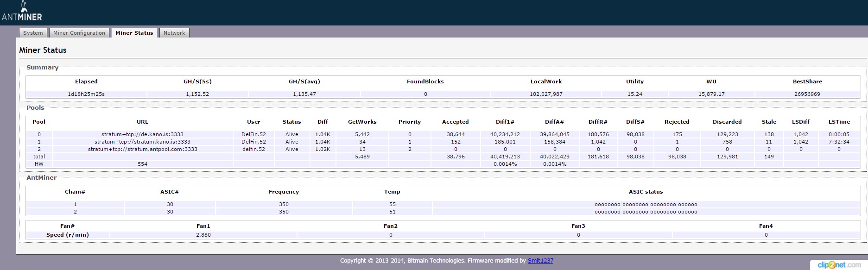Select the total Discarded value 129,981
Viewport: 868px width, 270px height.
[x=727, y=157]
